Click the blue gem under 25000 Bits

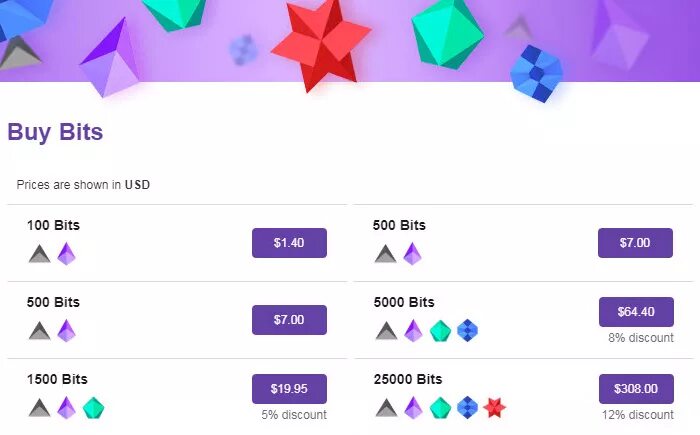coord(467,408)
